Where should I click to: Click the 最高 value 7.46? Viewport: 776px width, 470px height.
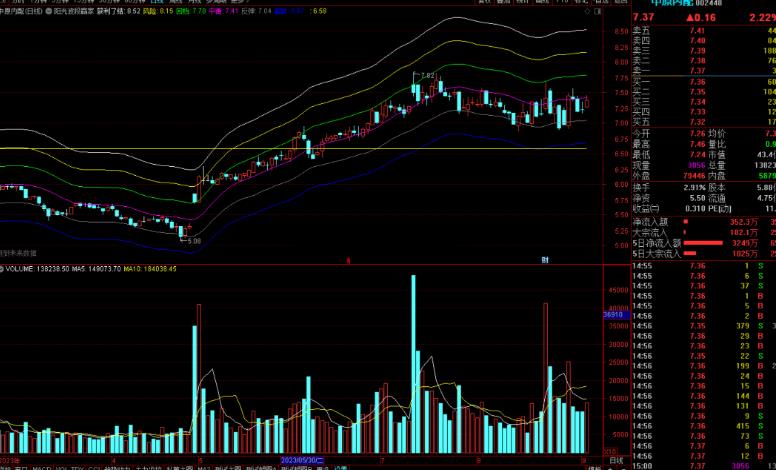(x=697, y=144)
